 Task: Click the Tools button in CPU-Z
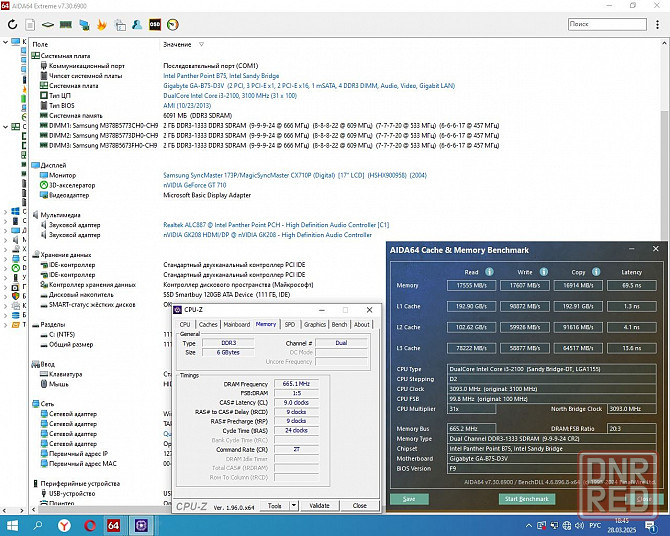[274, 506]
